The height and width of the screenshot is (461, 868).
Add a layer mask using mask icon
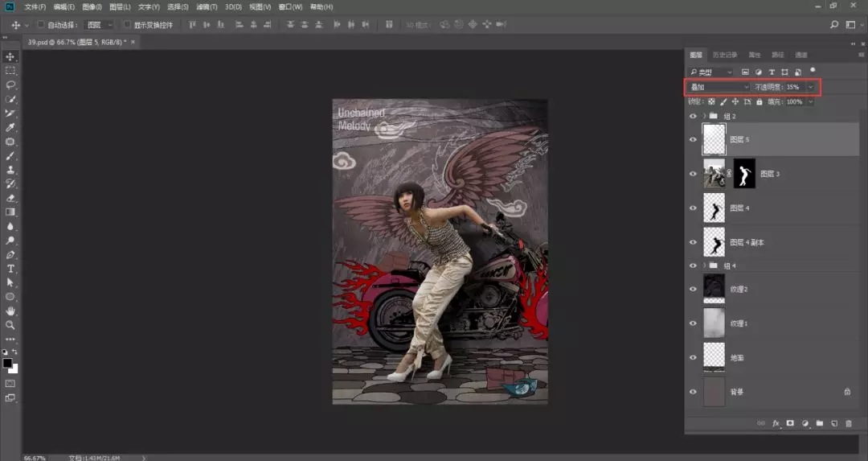pos(790,422)
